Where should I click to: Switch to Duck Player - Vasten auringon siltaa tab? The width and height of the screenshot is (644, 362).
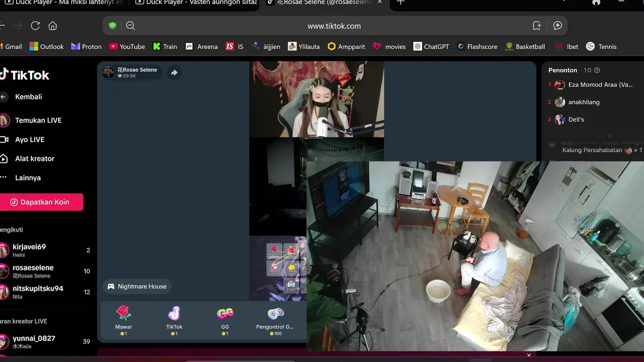click(x=196, y=3)
